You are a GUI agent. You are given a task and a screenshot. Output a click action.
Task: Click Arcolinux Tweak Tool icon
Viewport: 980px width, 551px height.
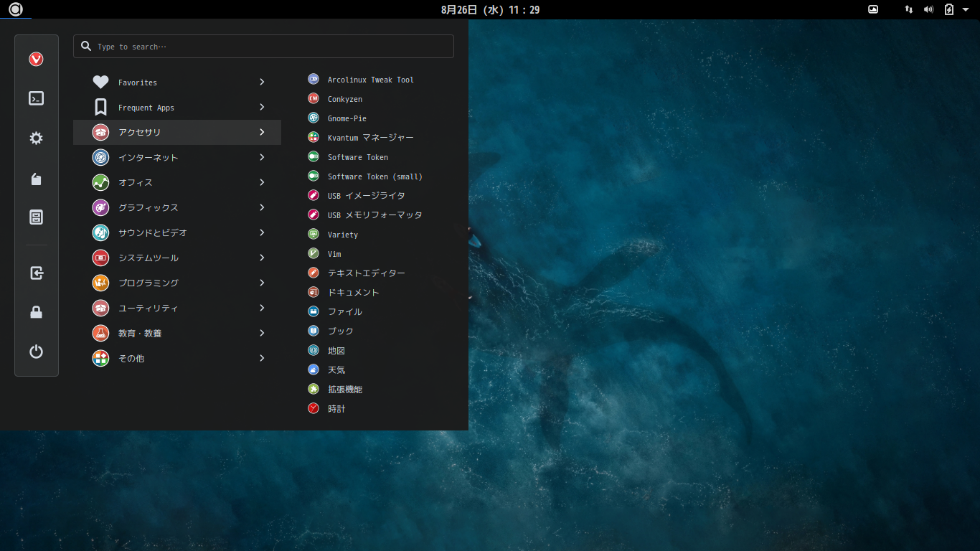[314, 80]
